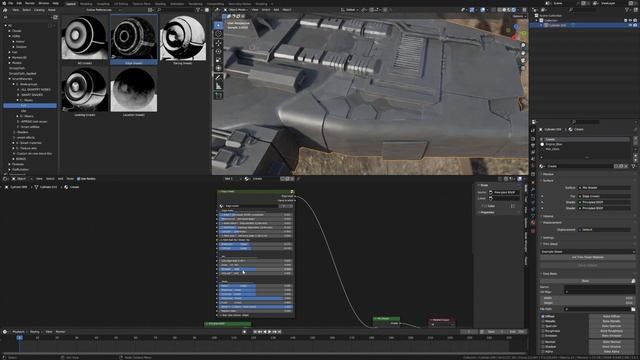
Task: Click the Width value slider in Easy Bake
Action: pos(588,298)
